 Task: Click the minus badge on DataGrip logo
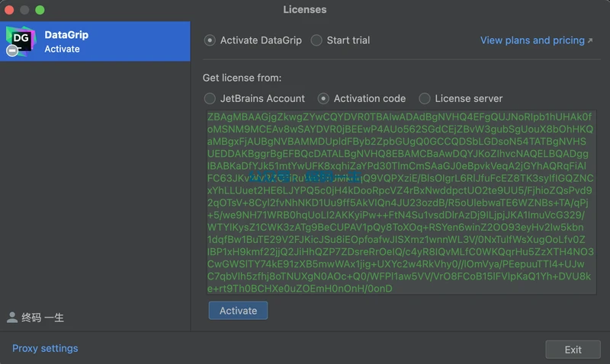pyautogui.click(x=12, y=50)
